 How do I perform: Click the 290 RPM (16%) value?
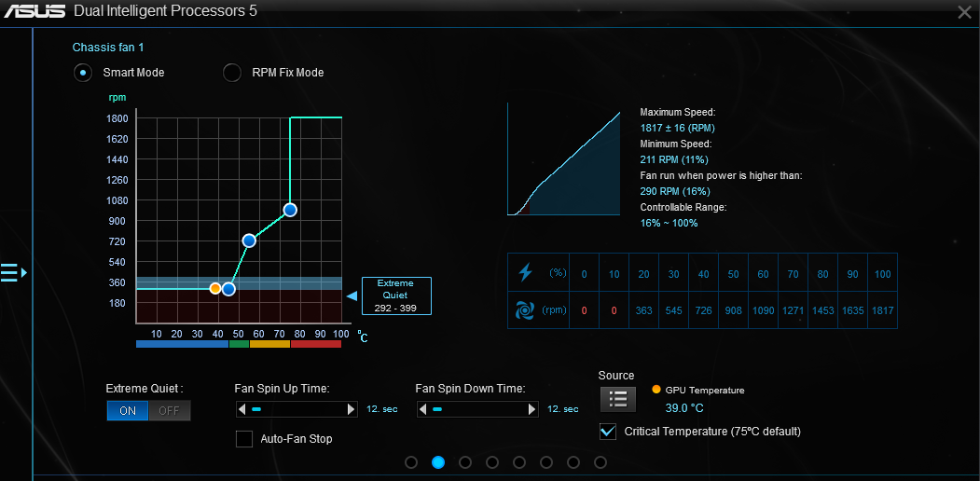pyautogui.click(x=675, y=191)
